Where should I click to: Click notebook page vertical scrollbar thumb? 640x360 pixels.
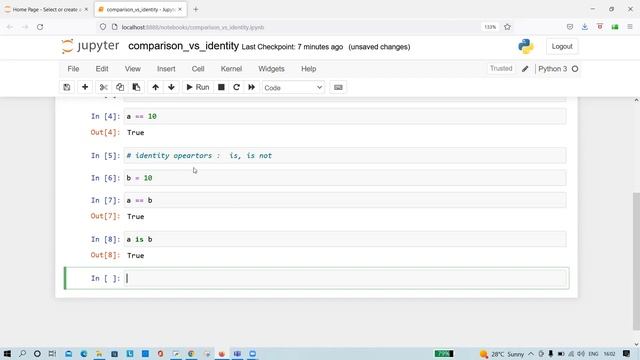[x=636, y=260]
